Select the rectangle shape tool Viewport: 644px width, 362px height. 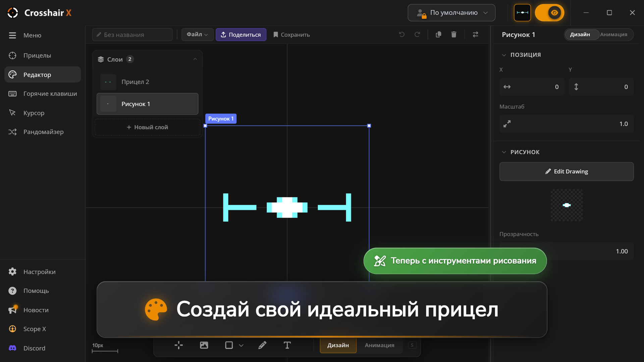click(x=229, y=345)
